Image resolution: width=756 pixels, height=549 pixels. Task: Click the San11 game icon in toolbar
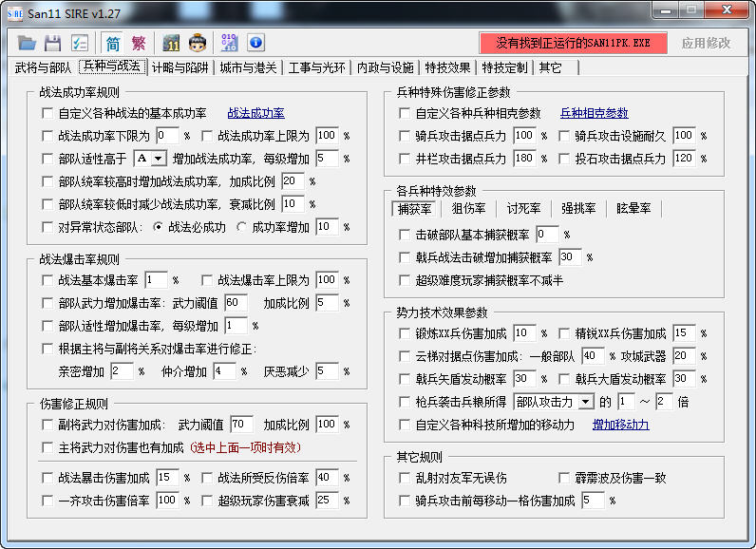tap(171, 44)
